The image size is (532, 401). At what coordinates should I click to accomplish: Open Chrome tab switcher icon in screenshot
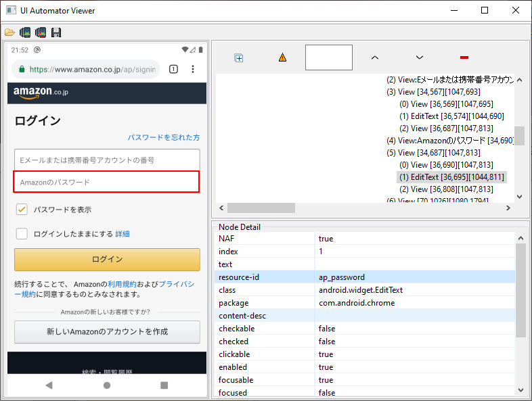click(x=173, y=69)
